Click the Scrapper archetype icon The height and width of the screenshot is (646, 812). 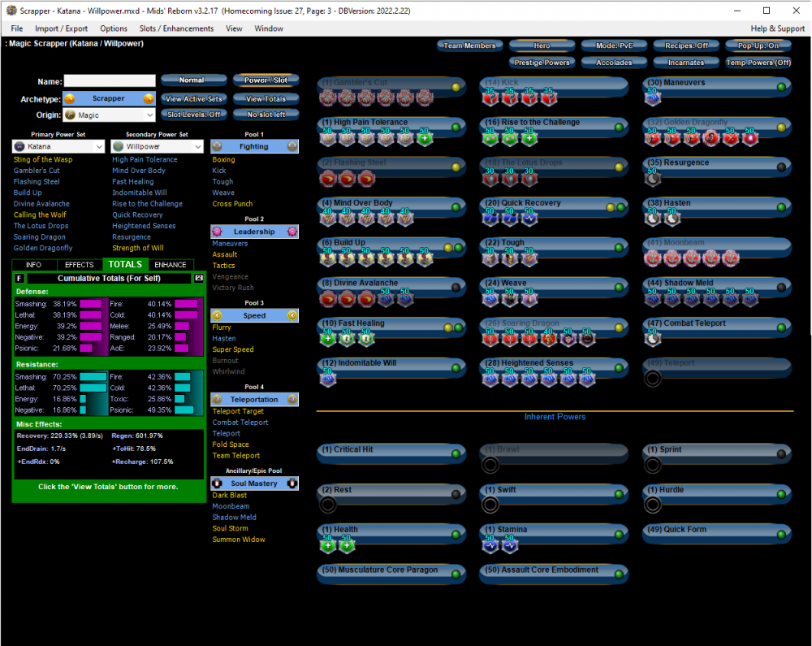(71, 98)
